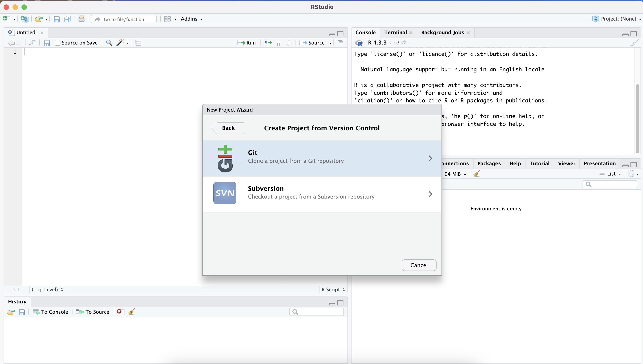The width and height of the screenshot is (643, 364).
Task: Click the workspace panes grid icon
Action: 168,19
